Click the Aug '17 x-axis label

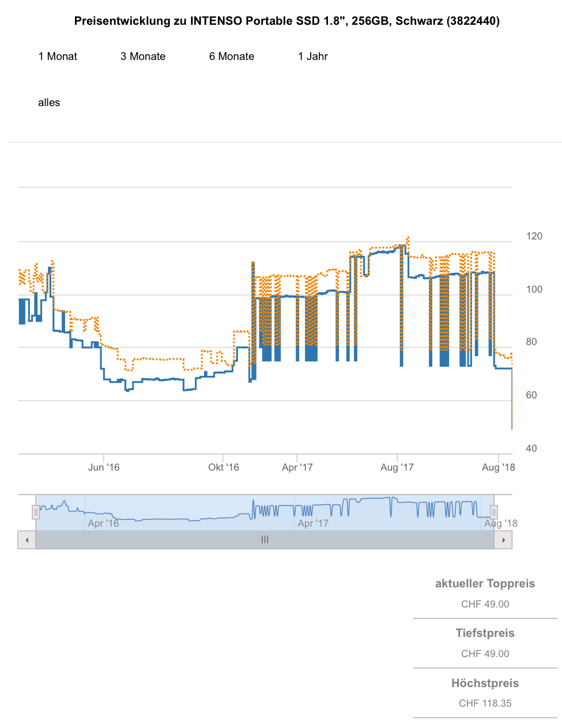coord(397,467)
